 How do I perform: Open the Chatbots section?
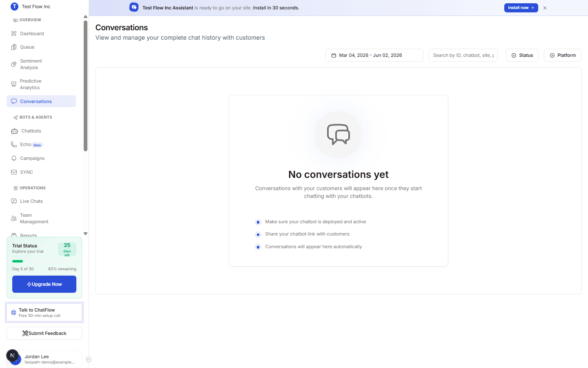click(x=41, y=131)
